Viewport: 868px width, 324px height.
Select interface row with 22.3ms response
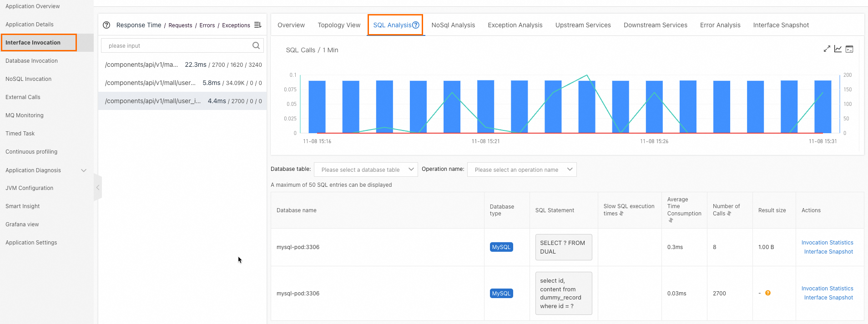[x=182, y=65]
